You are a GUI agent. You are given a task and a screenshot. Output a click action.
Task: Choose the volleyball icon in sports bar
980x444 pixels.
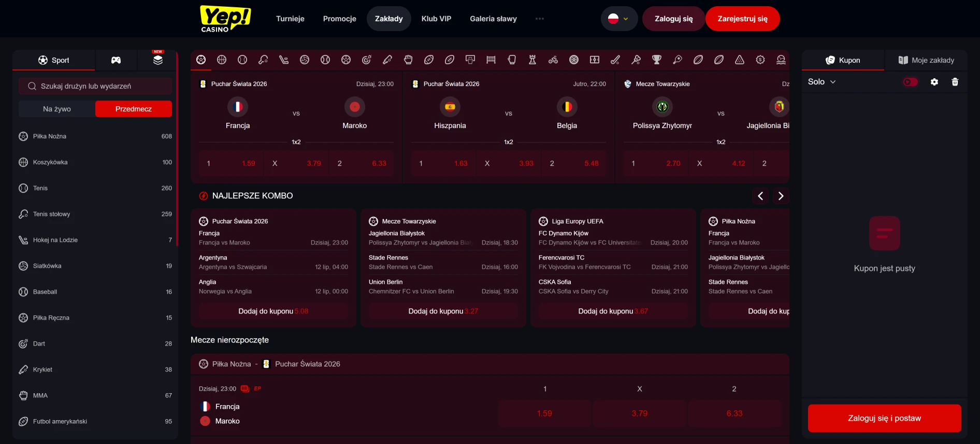305,60
